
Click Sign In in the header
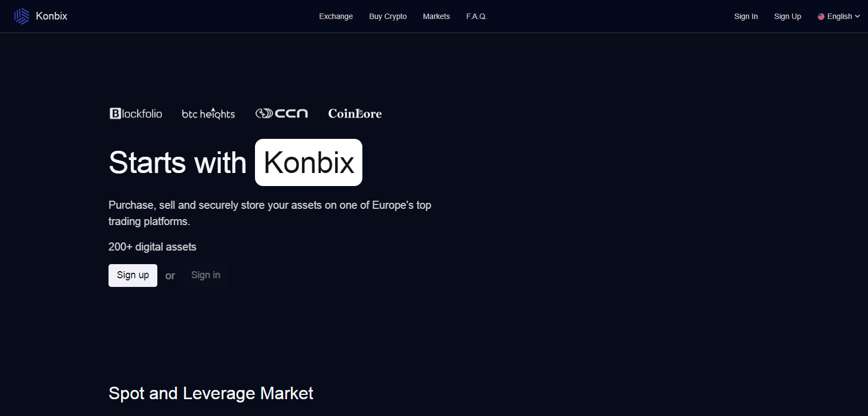(x=746, y=16)
